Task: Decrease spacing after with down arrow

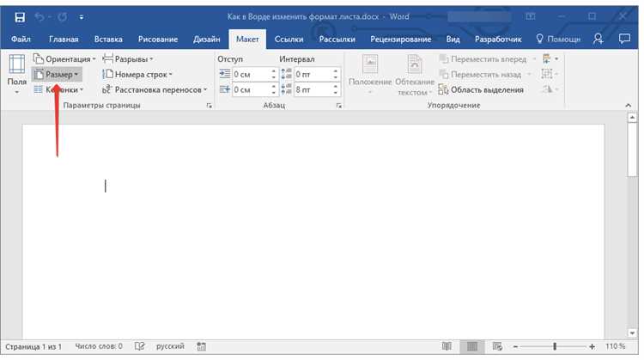Action: point(336,93)
